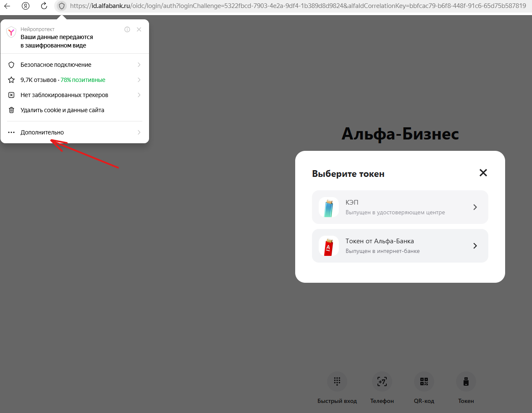
Task: Click the Токен label below USB icon
Action: 466,401
